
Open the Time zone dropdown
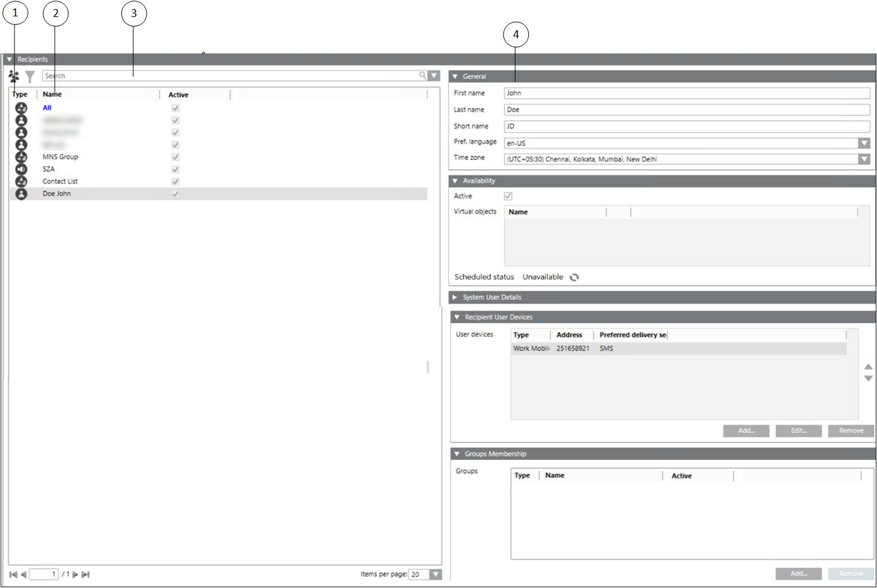tap(864, 159)
